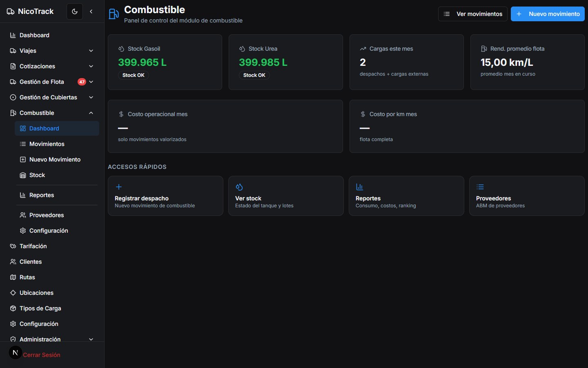This screenshot has height=368, width=588.
Task: Click the blue Nuevo movimiento button
Action: [x=548, y=14]
